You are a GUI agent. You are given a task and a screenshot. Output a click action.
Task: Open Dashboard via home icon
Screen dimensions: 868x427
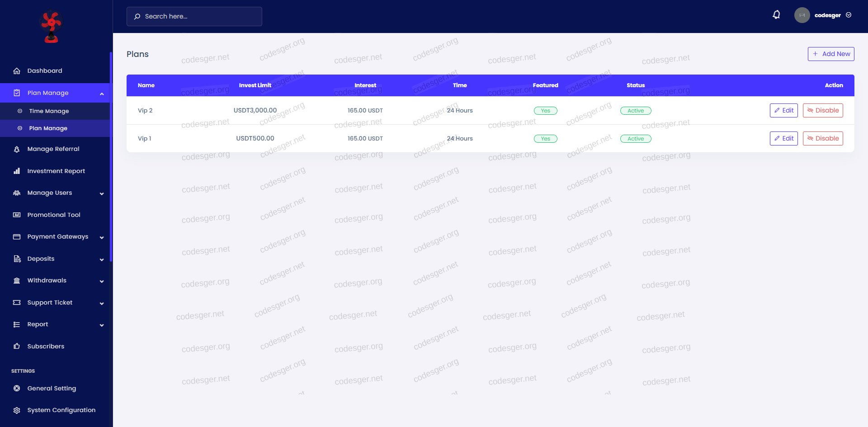(x=17, y=71)
